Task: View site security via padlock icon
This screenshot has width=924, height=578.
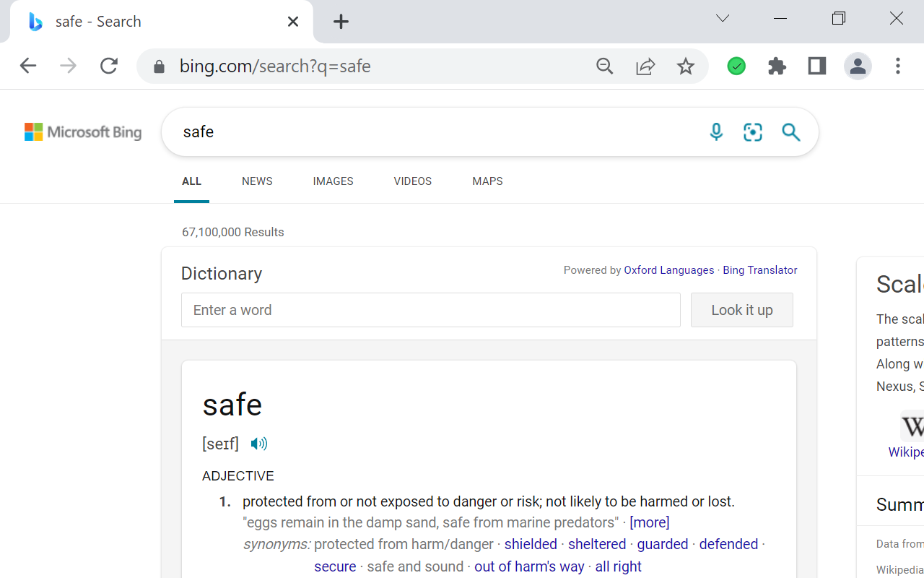Action: pyautogui.click(x=159, y=66)
